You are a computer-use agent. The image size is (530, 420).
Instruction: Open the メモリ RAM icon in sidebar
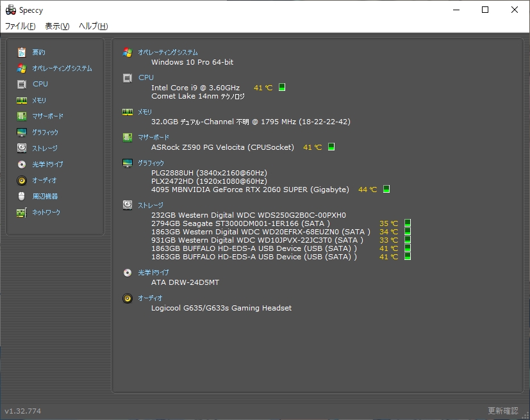[22, 100]
